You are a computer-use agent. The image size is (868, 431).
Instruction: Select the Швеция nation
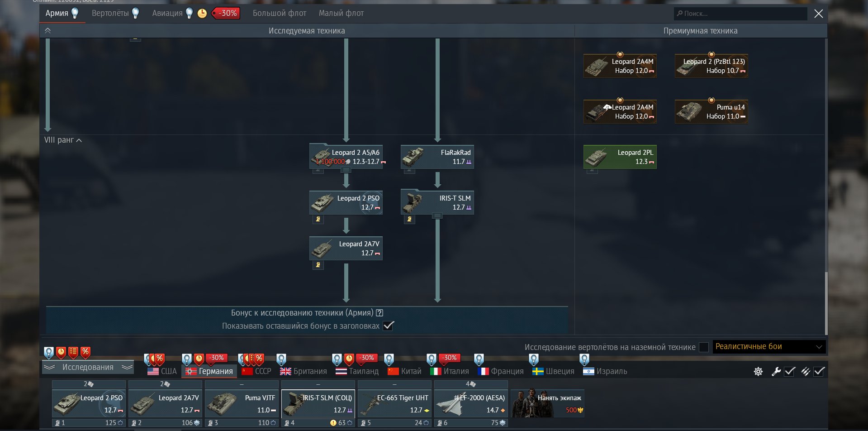553,371
